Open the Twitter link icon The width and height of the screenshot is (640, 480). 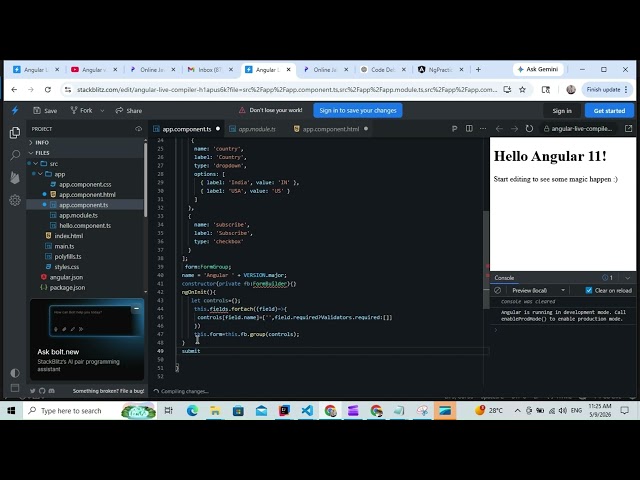point(33,391)
